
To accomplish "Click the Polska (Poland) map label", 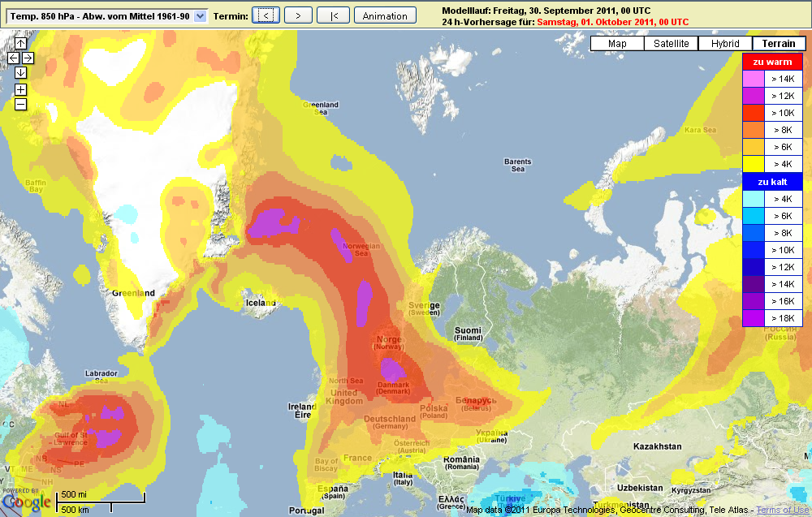I will [434, 411].
